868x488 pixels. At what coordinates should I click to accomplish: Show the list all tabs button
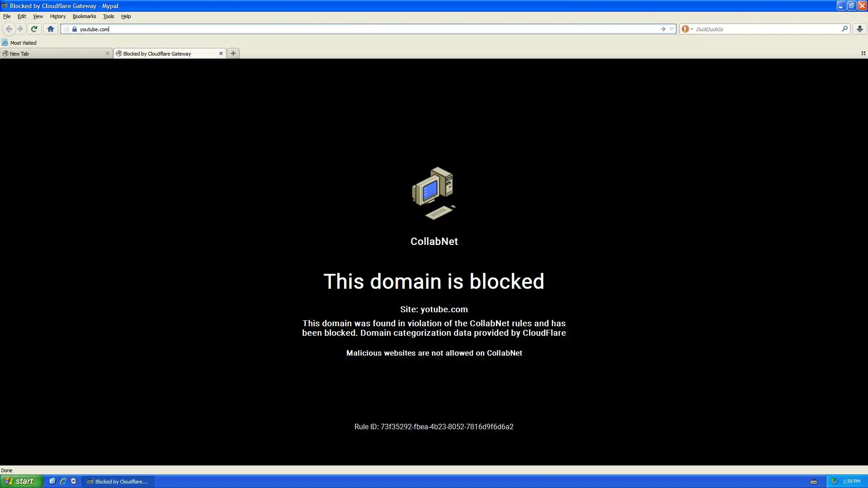(863, 53)
